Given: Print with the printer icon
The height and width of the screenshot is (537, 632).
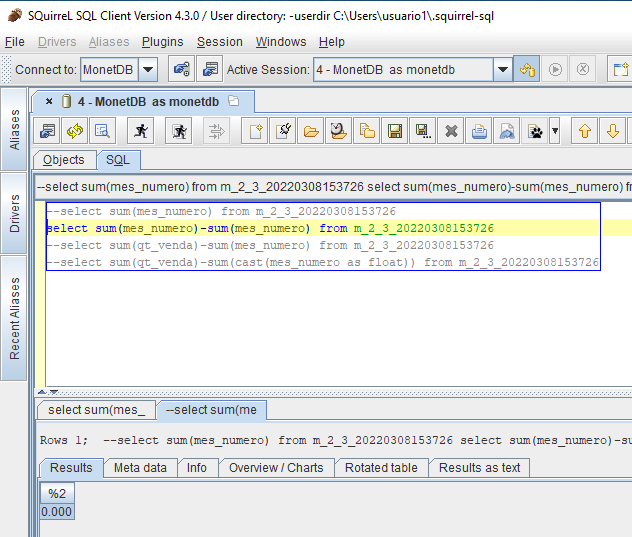Looking at the screenshot, I should click(x=478, y=131).
